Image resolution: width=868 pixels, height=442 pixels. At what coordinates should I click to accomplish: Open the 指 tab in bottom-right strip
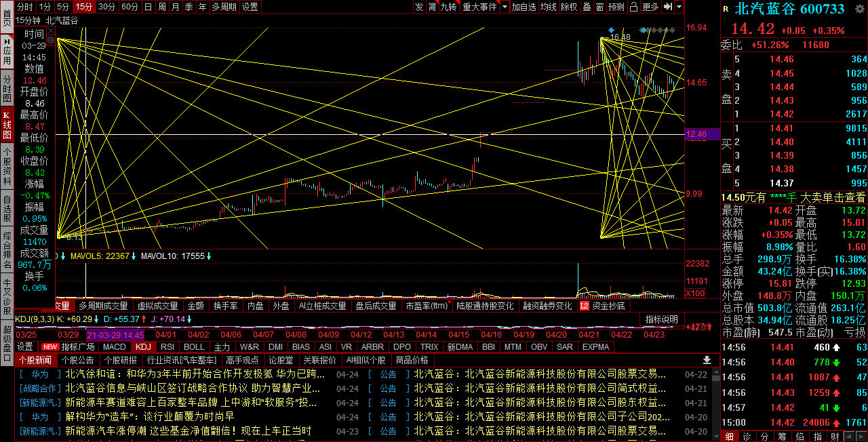[x=817, y=436]
